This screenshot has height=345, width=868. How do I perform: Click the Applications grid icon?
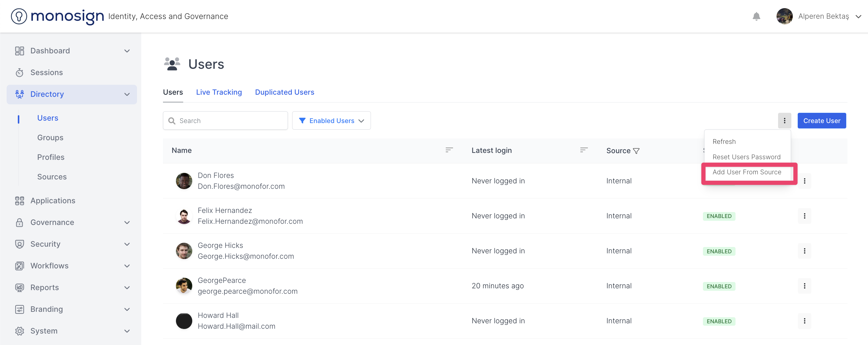20,201
